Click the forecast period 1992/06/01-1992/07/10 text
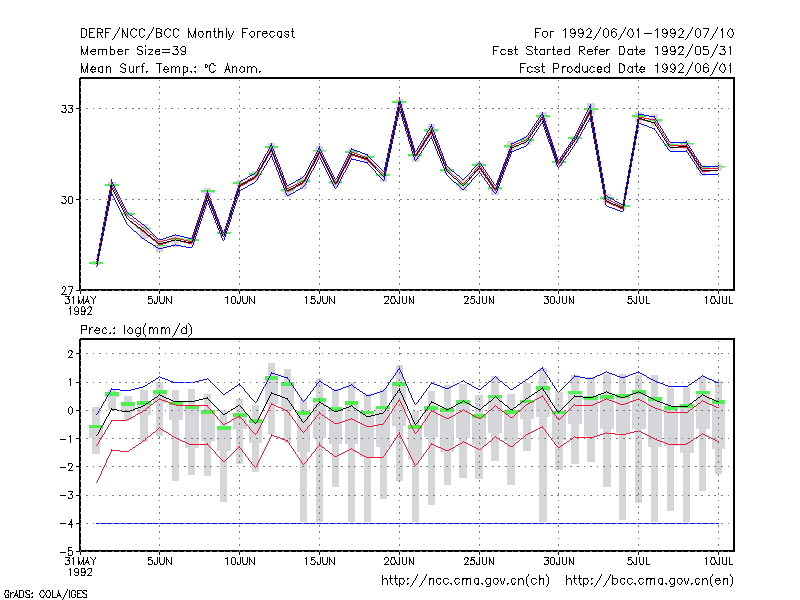Screen dimensions: 800x600 (x=647, y=34)
